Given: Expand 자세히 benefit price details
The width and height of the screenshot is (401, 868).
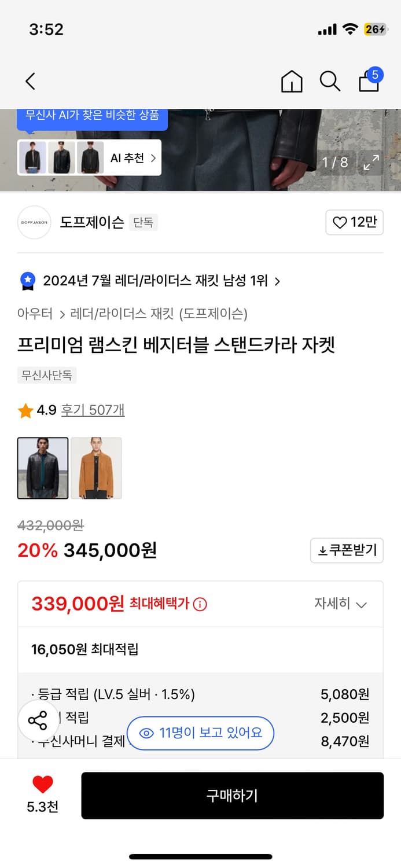Looking at the screenshot, I should point(340,604).
